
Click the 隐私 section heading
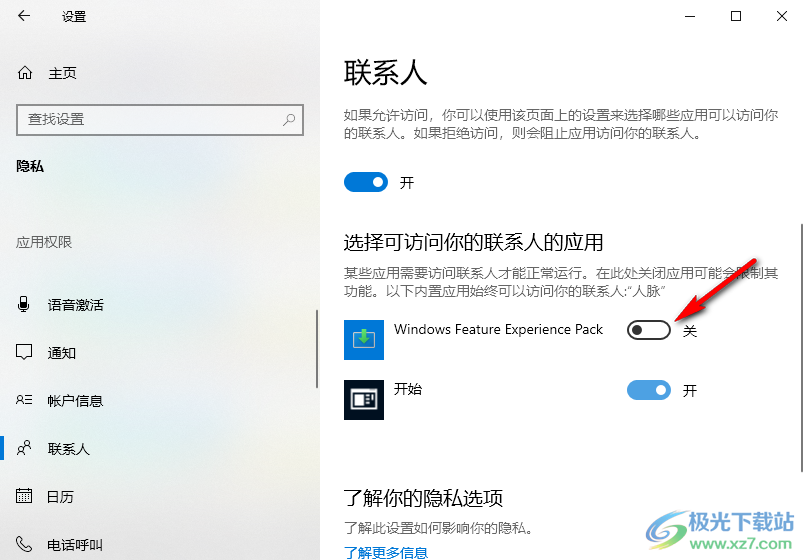30,166
